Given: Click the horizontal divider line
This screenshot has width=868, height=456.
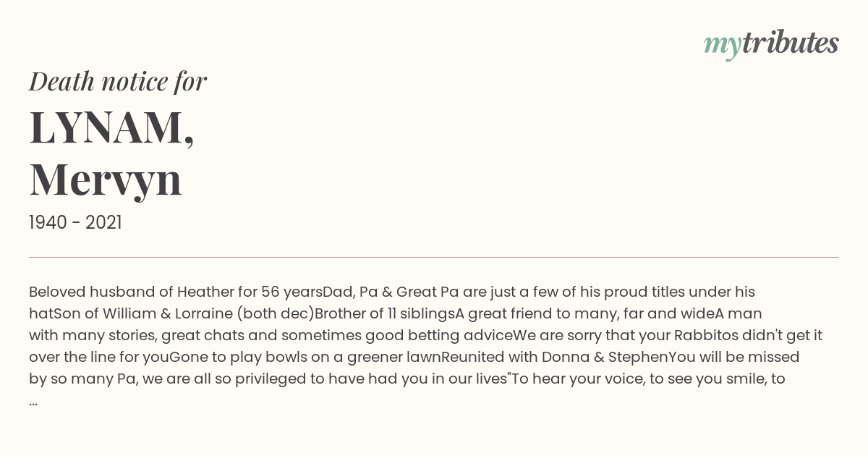Looking at the screenshot, I should coord(434,257).
